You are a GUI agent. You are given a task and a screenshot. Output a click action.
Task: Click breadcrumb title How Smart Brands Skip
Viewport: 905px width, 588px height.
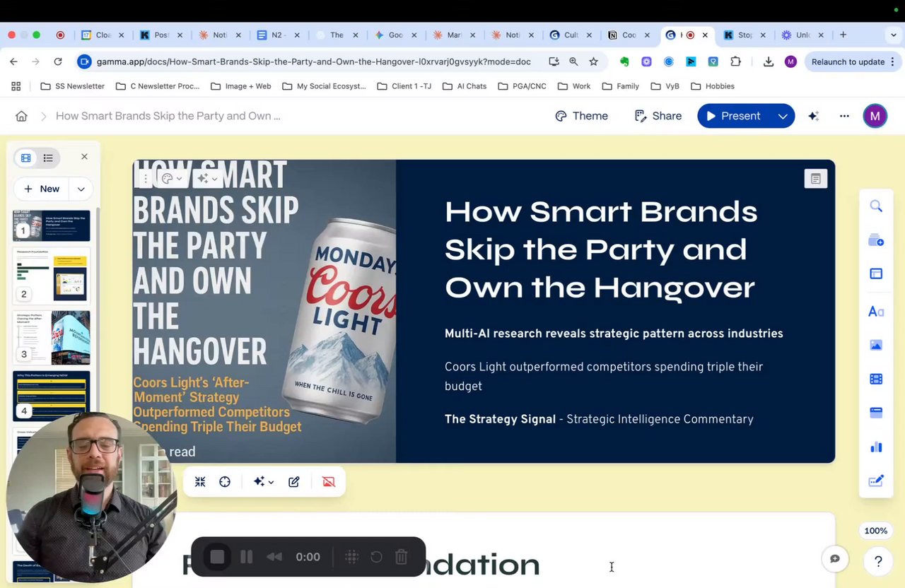click(168, 116)
